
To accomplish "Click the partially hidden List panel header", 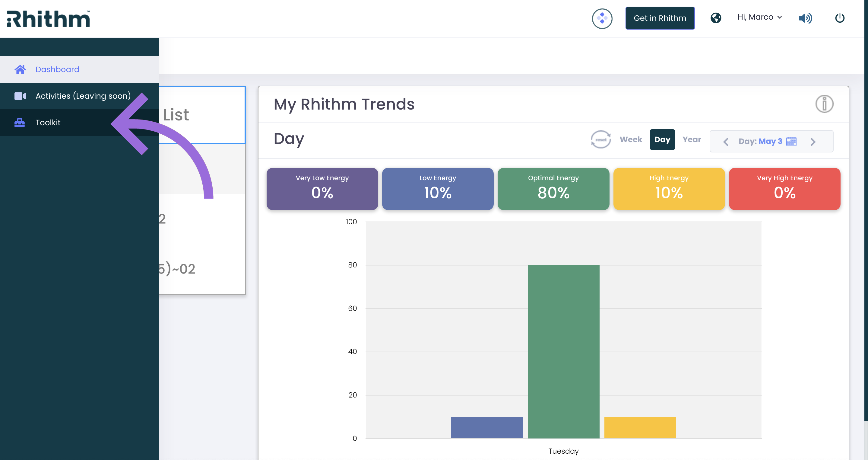I will (x=202, y=115).
